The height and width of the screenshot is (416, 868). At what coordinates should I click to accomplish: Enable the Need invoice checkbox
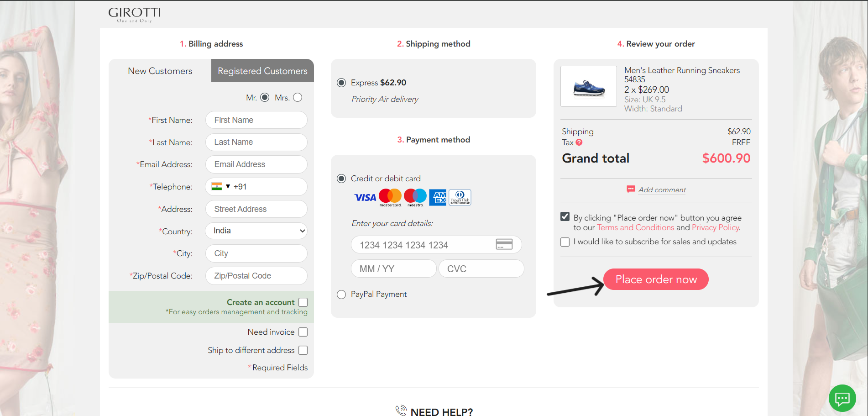click(303, 332)
